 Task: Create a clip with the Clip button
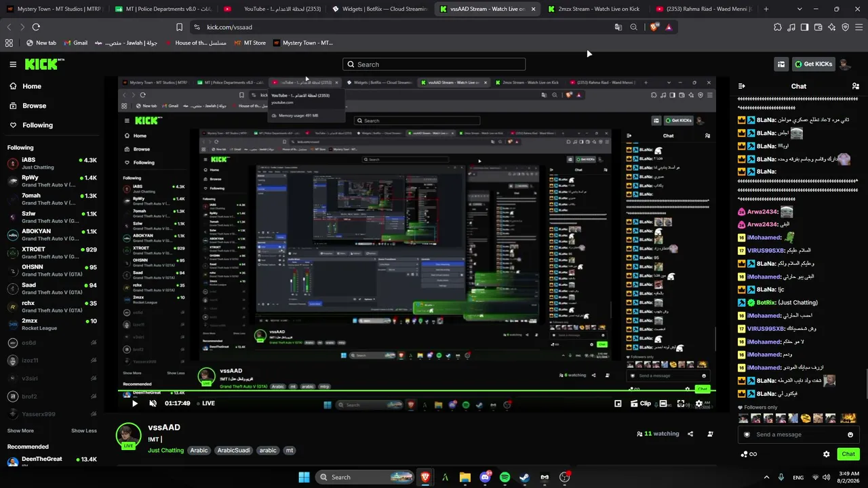(641, 403)
